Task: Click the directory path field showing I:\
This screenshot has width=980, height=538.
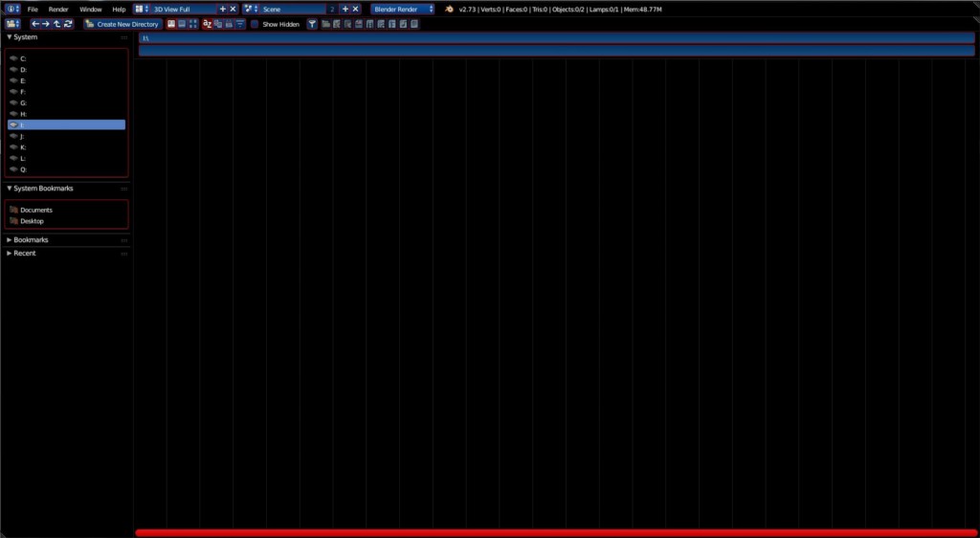Action: point(556,38)
